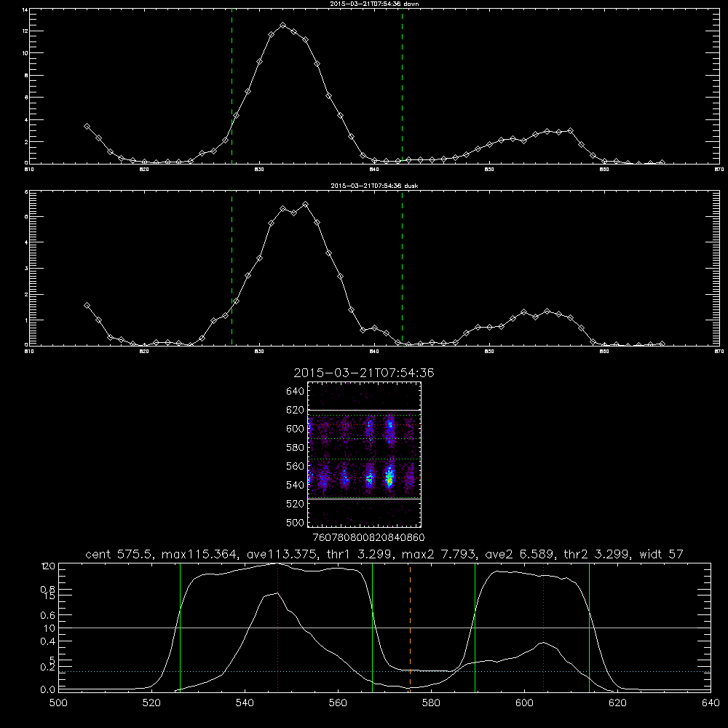
Task: Click the '500' y-axis label beside spectral image
Action: (x=295, y=522)
